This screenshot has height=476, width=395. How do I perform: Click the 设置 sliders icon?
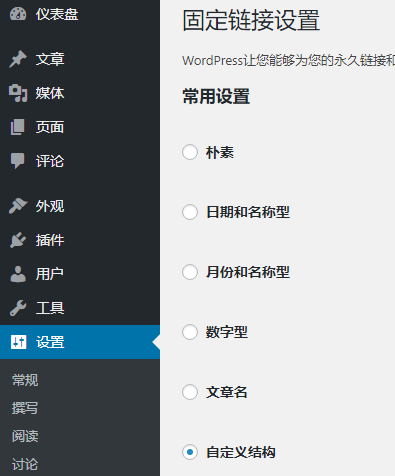(x=18, y=342)
